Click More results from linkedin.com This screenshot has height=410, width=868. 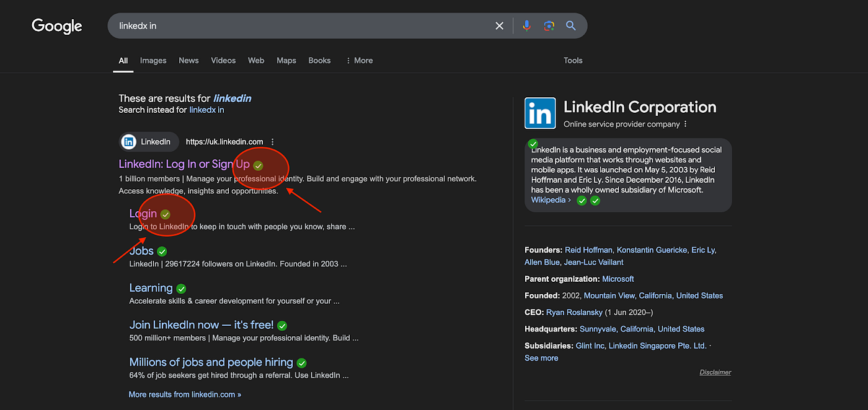click(x=185, y=395)
